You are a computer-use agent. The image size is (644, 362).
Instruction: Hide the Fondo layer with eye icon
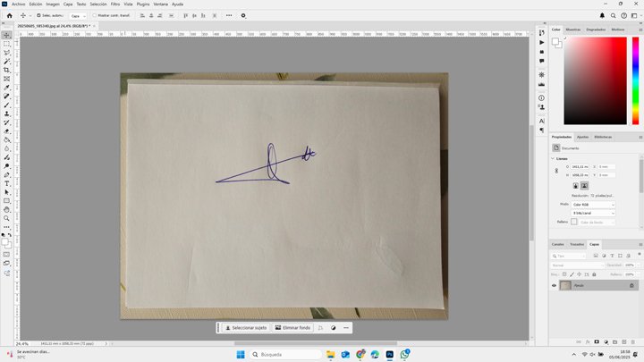(554, 286)
